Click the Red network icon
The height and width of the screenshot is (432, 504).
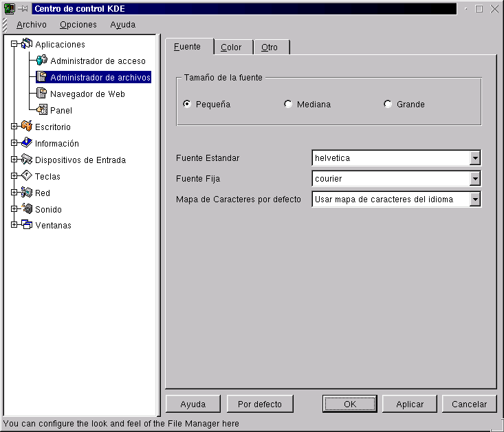[x=27, y=193]
